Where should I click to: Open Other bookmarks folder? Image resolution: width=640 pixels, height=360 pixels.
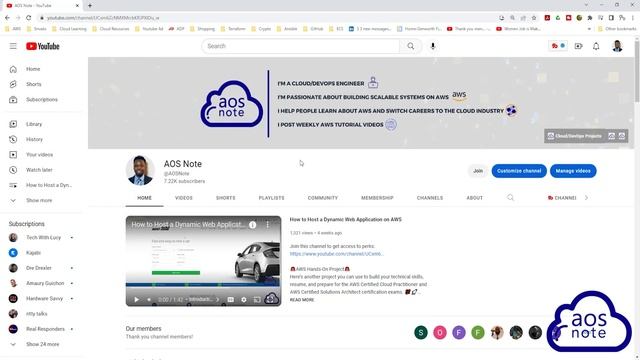[617, 29]
